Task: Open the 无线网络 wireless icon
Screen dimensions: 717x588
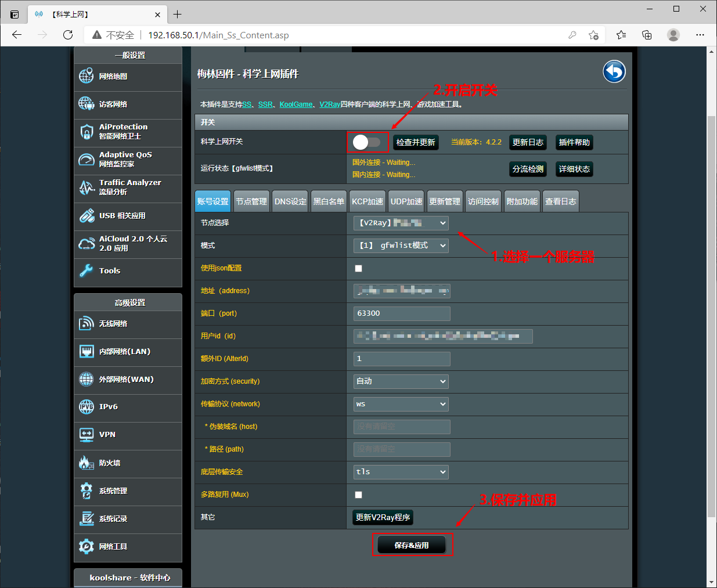Action: coord(87,324)
